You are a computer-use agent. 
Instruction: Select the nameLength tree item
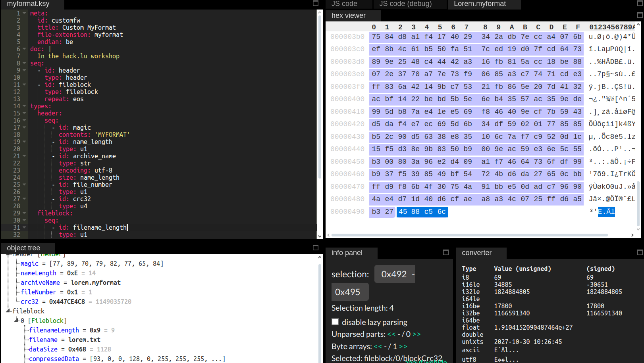(x=58, y=273)
